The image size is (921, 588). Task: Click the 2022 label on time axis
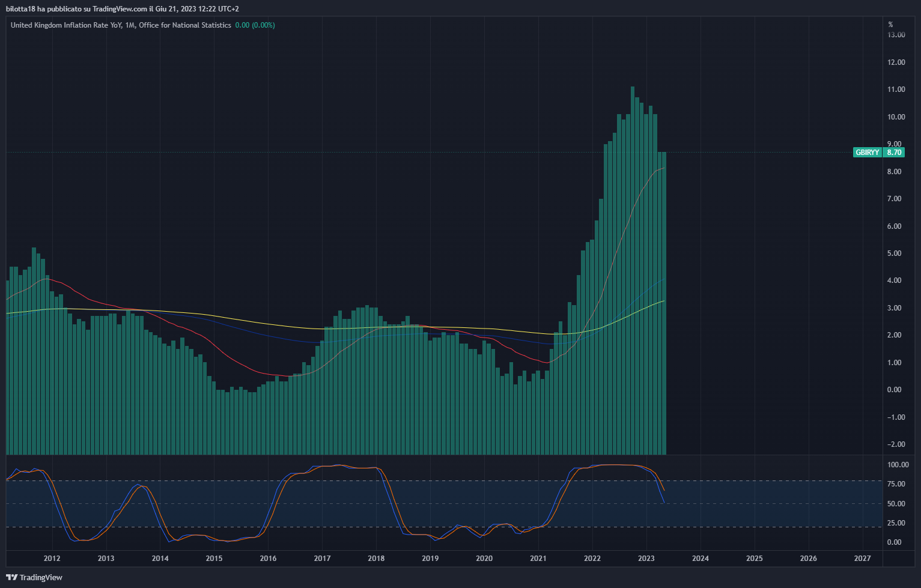(592, 559)
